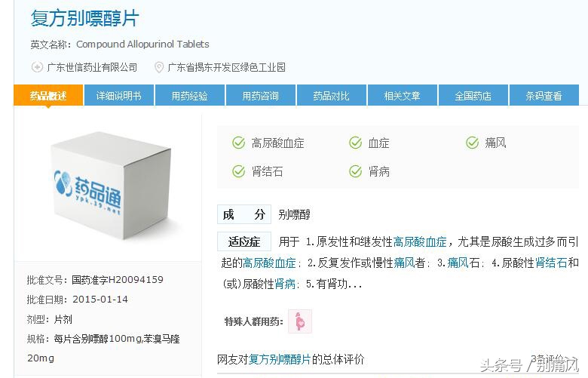Click the 相关文章 tab
The height and width of the screenshot is (378, 588).
click(x=403, y=95)
